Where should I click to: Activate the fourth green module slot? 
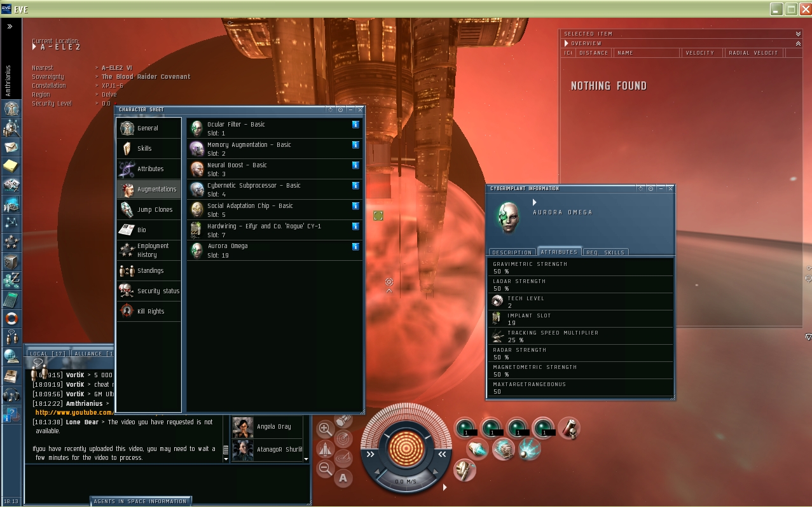point(542,428)
